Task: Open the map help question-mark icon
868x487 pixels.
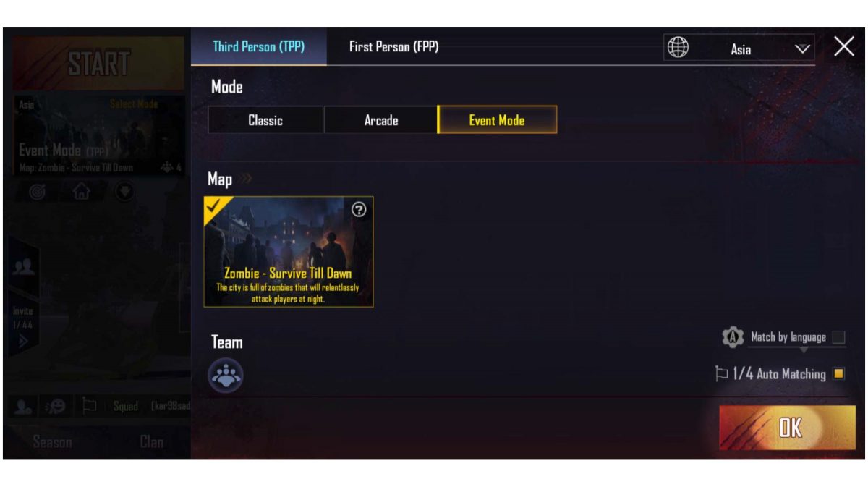Action: pos(359,210)
